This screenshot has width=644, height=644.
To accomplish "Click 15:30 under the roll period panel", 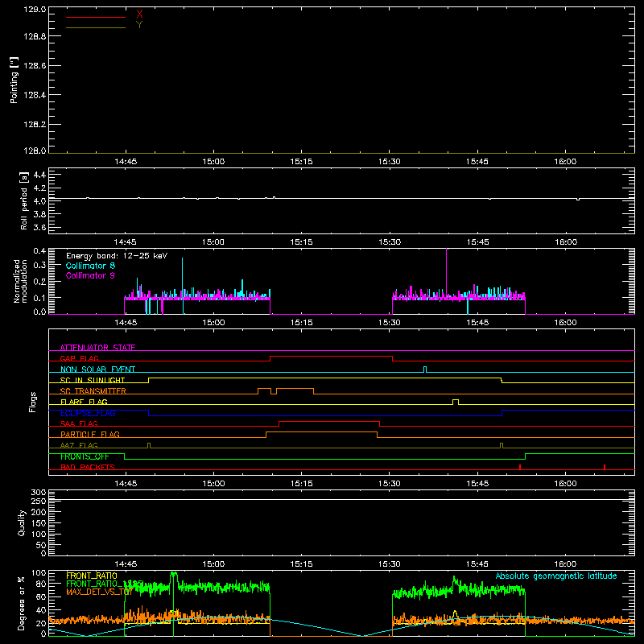I will click(x=390, y=242).
